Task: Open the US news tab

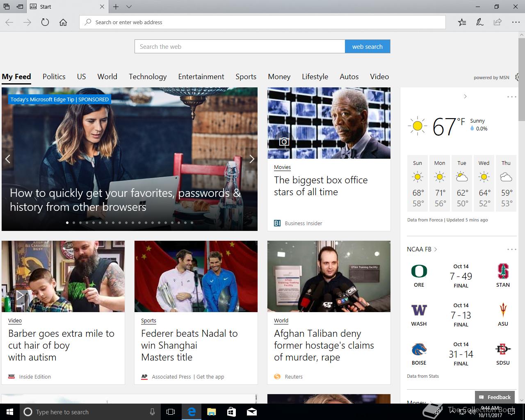Action: point(81,77)
